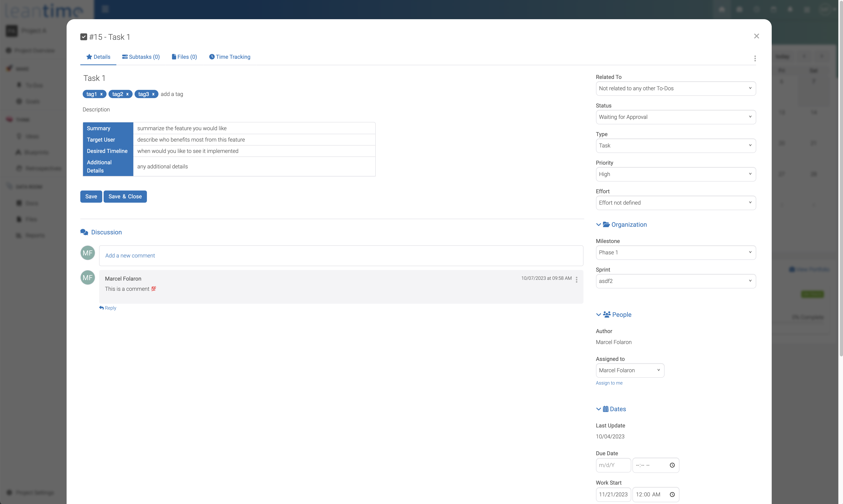Click the Assign to me link
The height and width of the screenshot is (504, 843).
pyautogui.click(x=609, y=383)
